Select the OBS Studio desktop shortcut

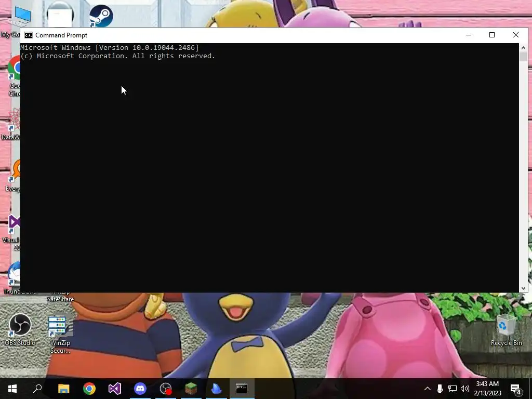click(x=20, y=329)
